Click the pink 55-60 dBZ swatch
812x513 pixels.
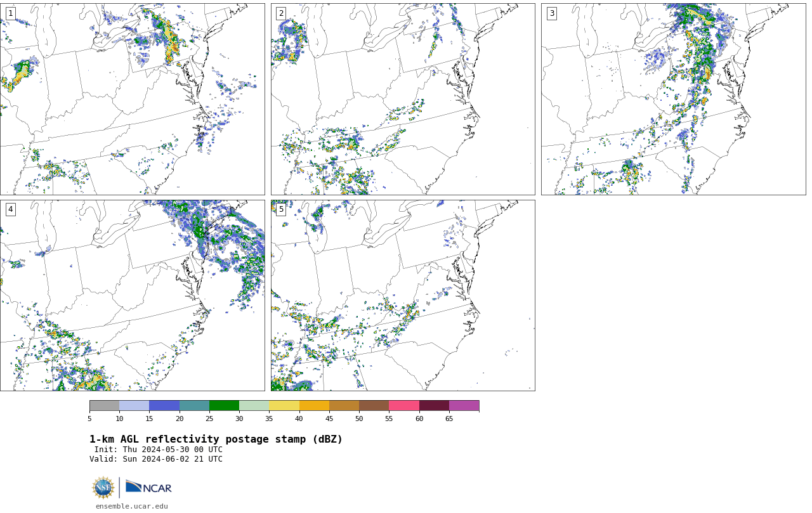404,406
